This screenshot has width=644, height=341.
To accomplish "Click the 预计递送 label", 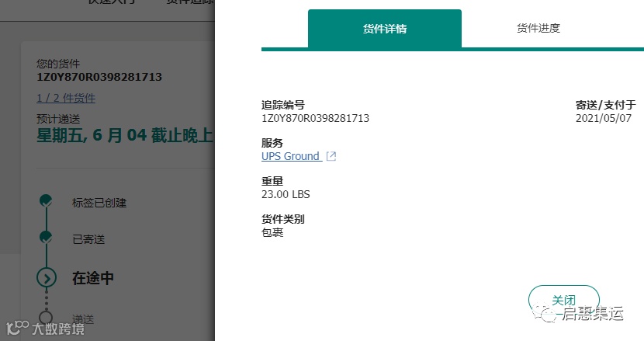I will [58, 120].
